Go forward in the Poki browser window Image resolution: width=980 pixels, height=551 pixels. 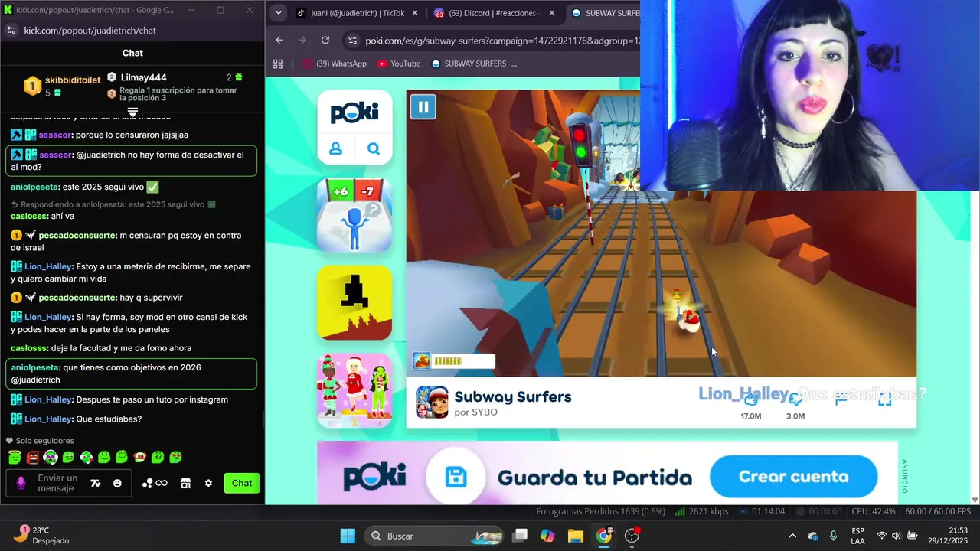tap(302, 40)
